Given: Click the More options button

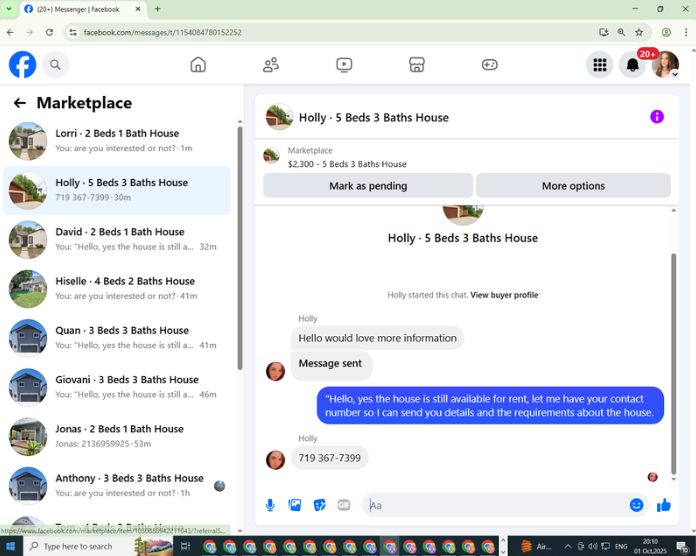Looking at the screenshot, I should click(573, 185).
